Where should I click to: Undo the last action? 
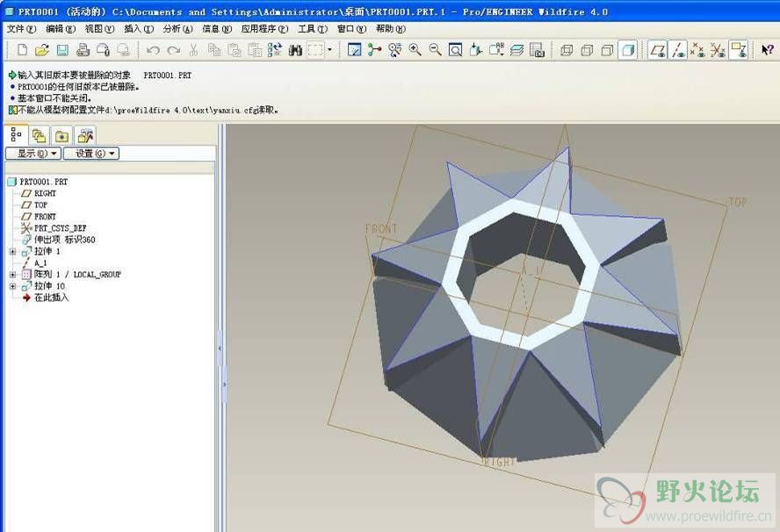[153, 50]
